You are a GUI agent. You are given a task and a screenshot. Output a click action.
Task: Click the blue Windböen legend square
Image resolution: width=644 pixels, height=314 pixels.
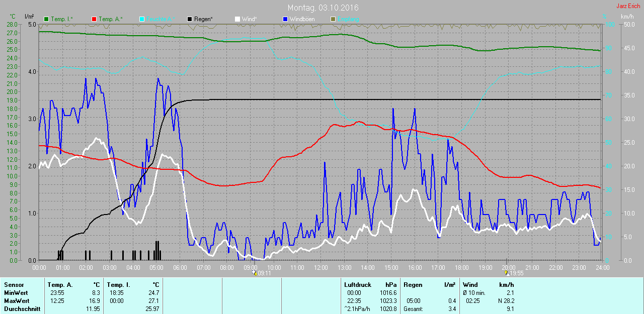coord(285,19)
